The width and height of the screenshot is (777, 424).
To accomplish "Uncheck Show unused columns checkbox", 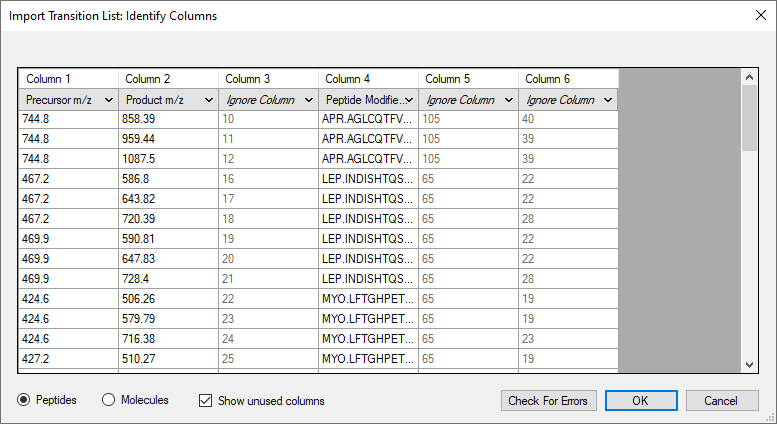I will [205, 400].
